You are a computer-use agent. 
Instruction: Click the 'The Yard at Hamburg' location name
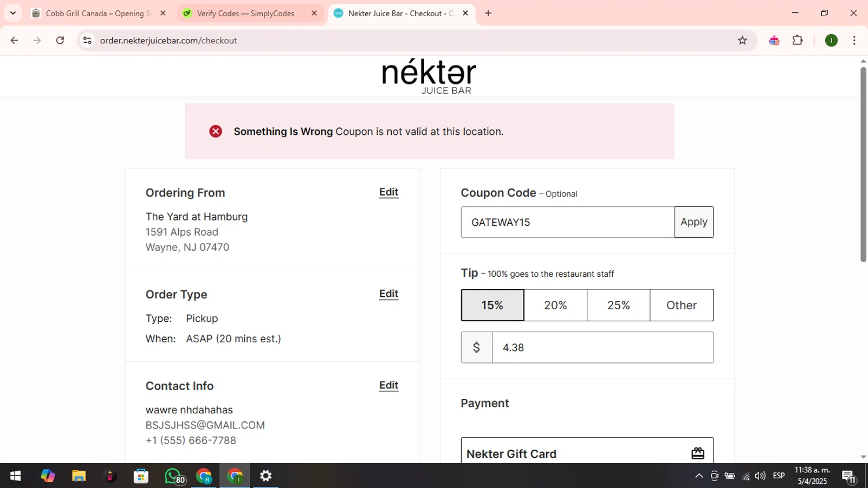pyautogui.click(x=197, y=217)
